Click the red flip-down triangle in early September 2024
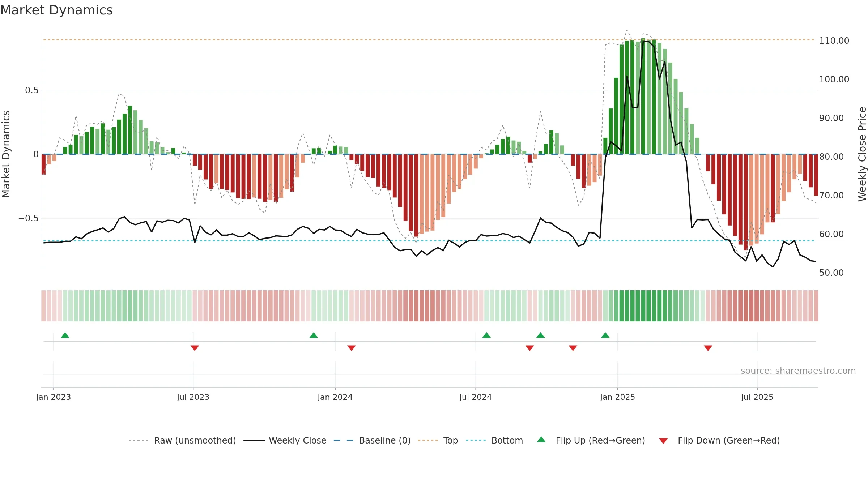 tap(530, 348)
